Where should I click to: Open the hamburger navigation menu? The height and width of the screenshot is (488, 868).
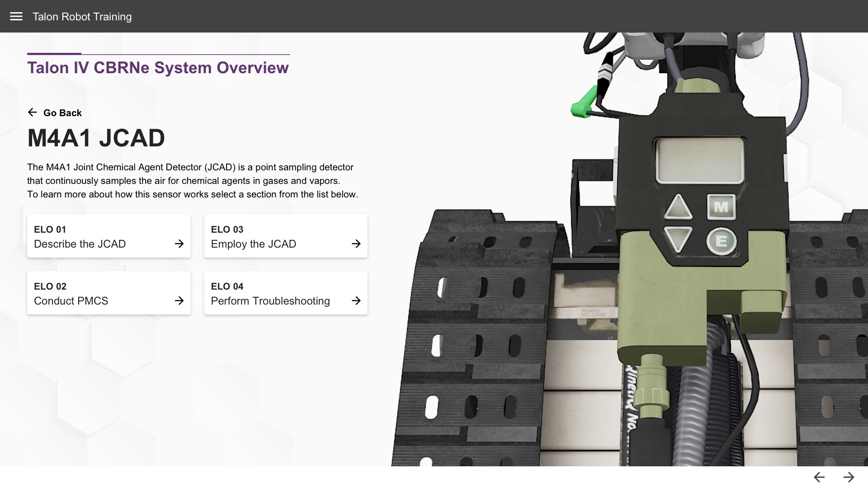(16, 16)
